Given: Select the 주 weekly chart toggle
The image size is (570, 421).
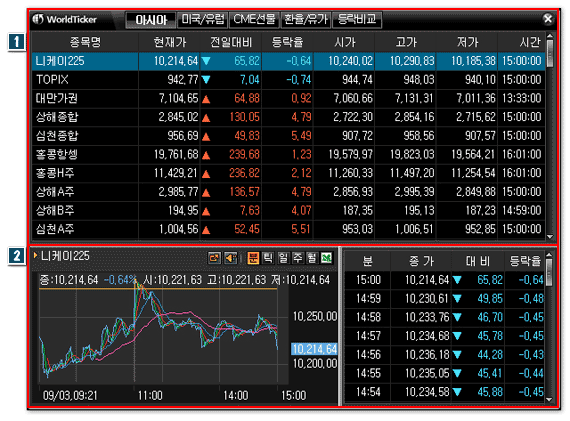Looking at the screenshot, I should [x=297, y=258].
